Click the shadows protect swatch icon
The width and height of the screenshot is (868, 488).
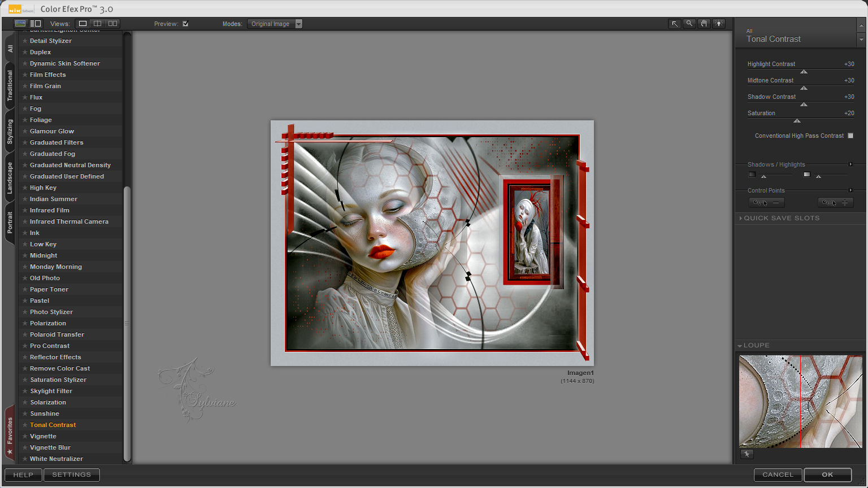[752, 175]
